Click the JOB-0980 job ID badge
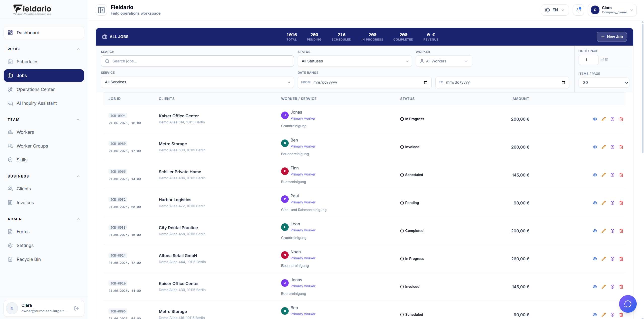The height and width of the screenshot is (319, 644). click(118, 144)
